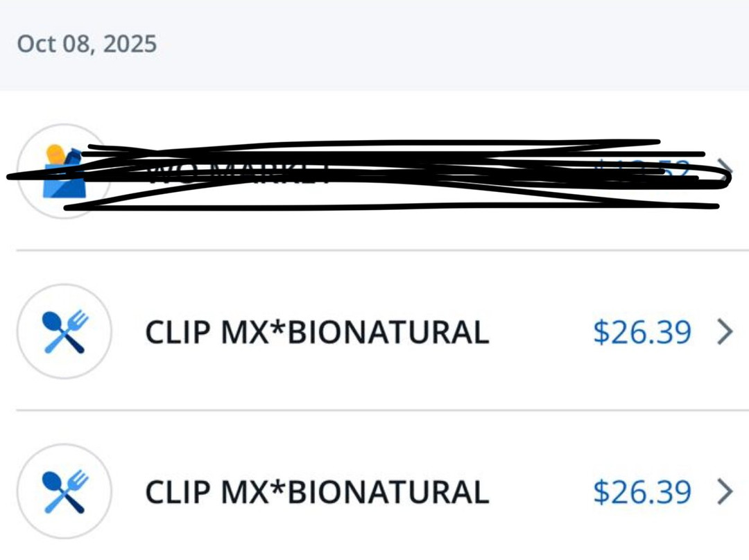Expand the upper CLIP MX*BIONATURAL transaction via its chevron
This screenshot has height=560, width=749.
724,333
